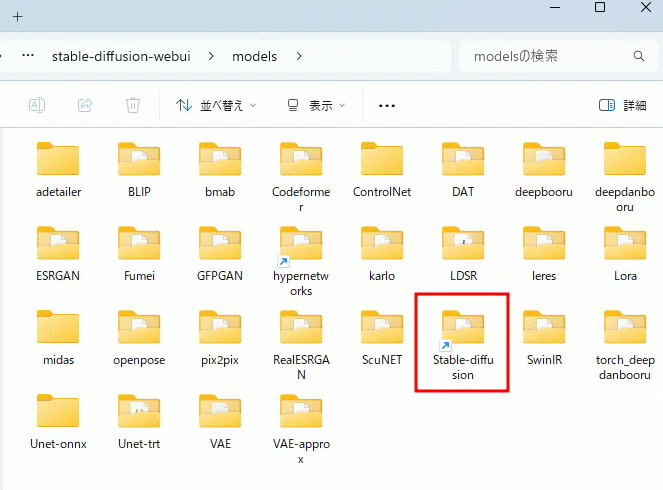Image resolution: width=663 pixels, height=490 pixels.
Task: Click the LDSR folder
Action: pos(463,255)
